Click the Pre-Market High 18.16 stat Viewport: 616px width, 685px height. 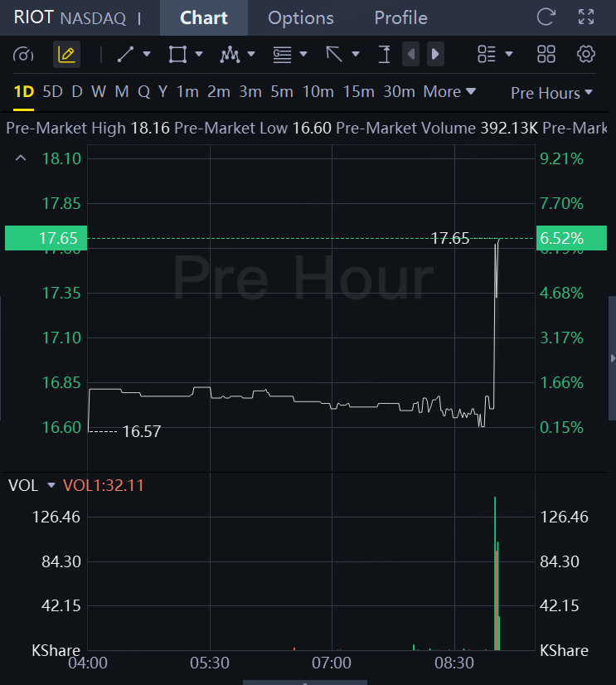coord(88,128)
